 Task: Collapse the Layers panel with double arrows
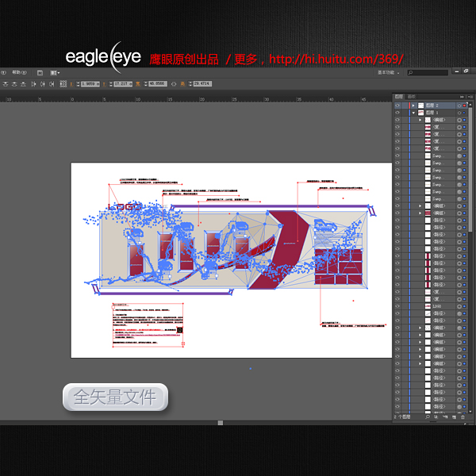[x=462, y=97]
